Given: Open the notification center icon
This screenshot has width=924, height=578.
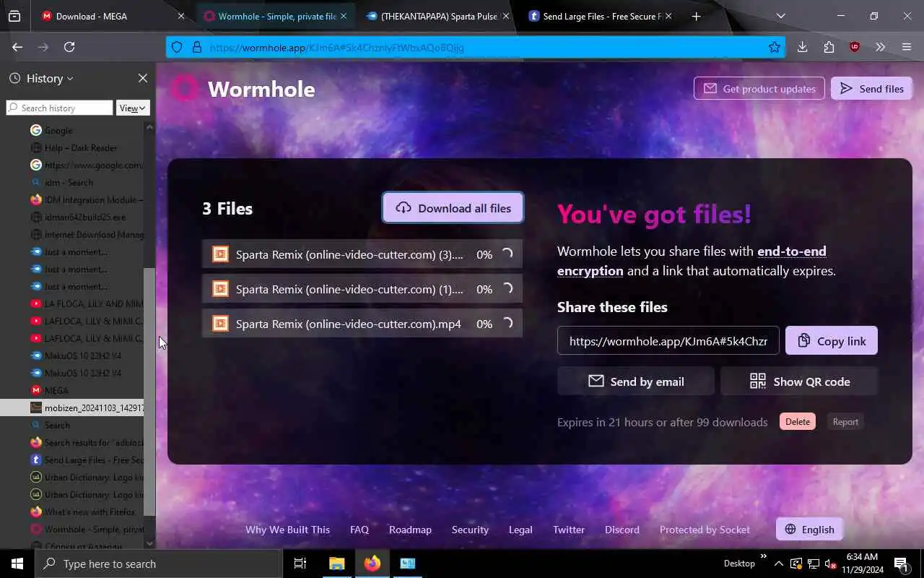Looking at the screenshot, I should 902,564.
